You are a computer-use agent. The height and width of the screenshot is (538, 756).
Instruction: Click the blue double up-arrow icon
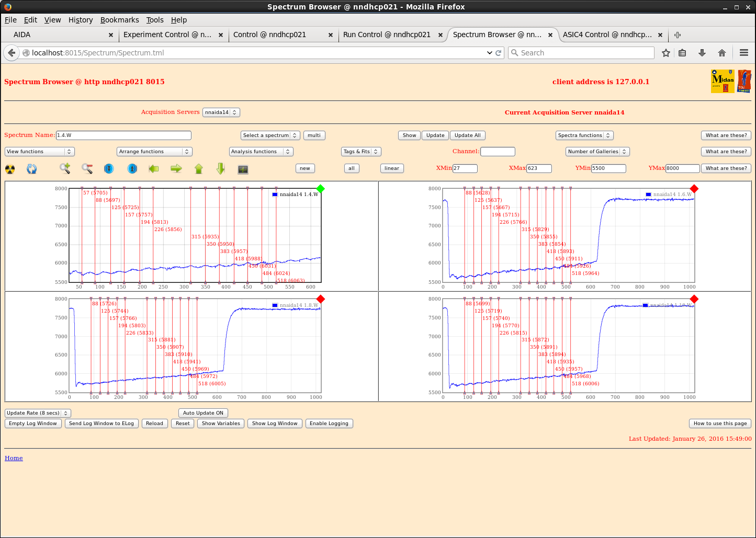132,168
